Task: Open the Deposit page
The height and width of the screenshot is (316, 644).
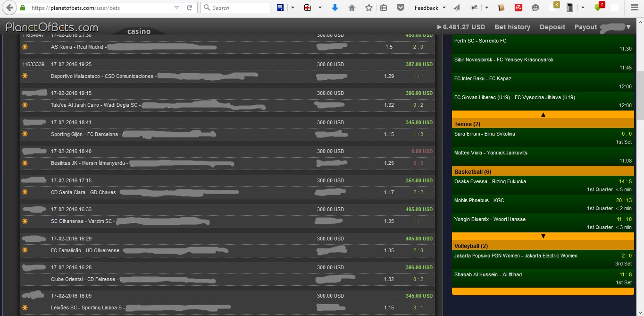Action: [552, 27]
